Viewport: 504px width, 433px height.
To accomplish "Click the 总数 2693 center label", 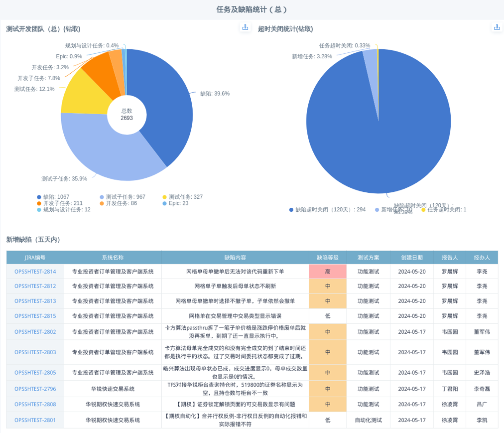I will click(126, 115).
